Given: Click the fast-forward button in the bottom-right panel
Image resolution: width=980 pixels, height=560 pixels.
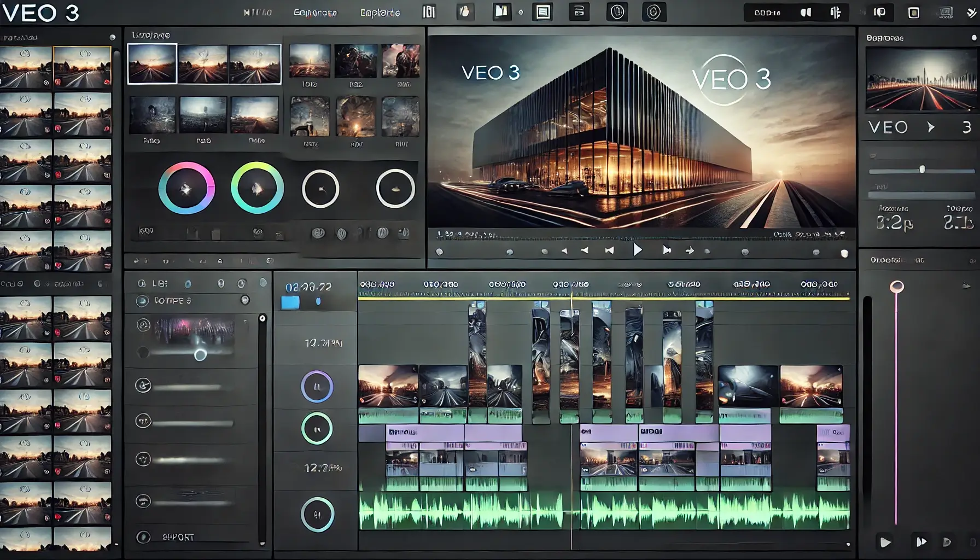Looking at the screenshot, I should pyautogui.click(x=921, y=542).
